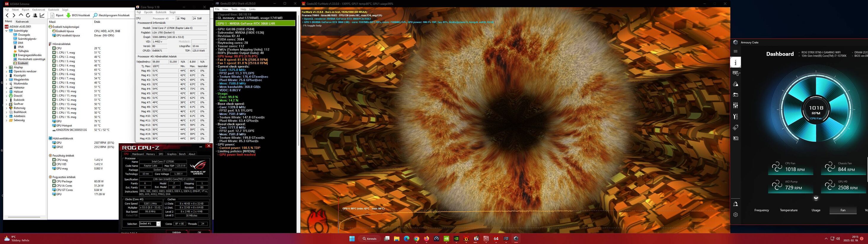Switch to Mainboard tab in ROG CPU-Z
This screenshot has height=244, width=868.
click(x=138, y=154)
